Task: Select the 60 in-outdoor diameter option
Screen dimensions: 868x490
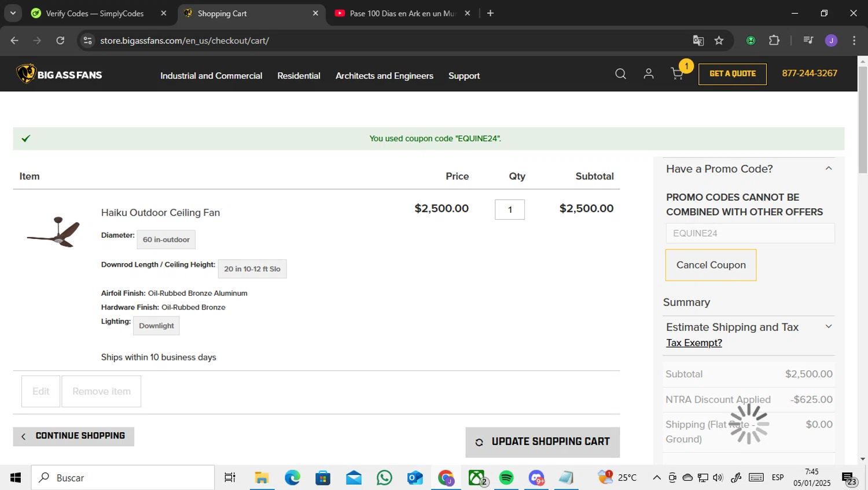Action: (x=166, y=240)
